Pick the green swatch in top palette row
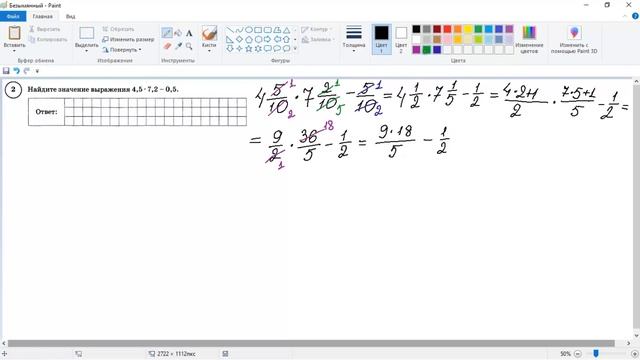The height and width of the screenshot is (360, 640). (478, 29)
